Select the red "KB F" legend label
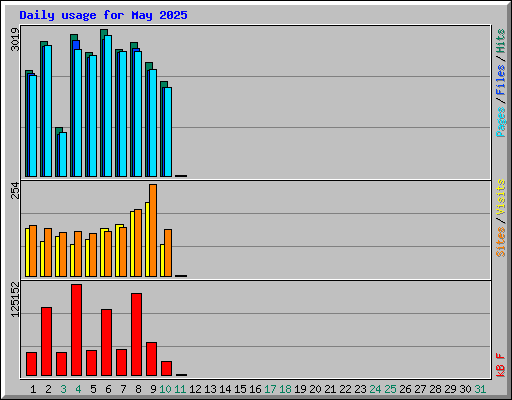This screenshot has height=400, width=512. tap(501, 365)
